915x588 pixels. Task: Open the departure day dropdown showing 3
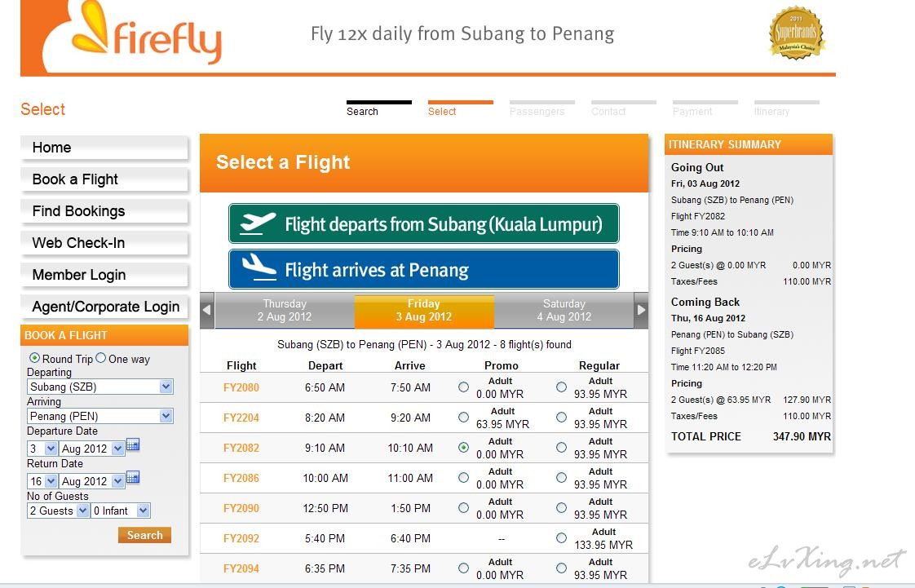coord(42,449)
